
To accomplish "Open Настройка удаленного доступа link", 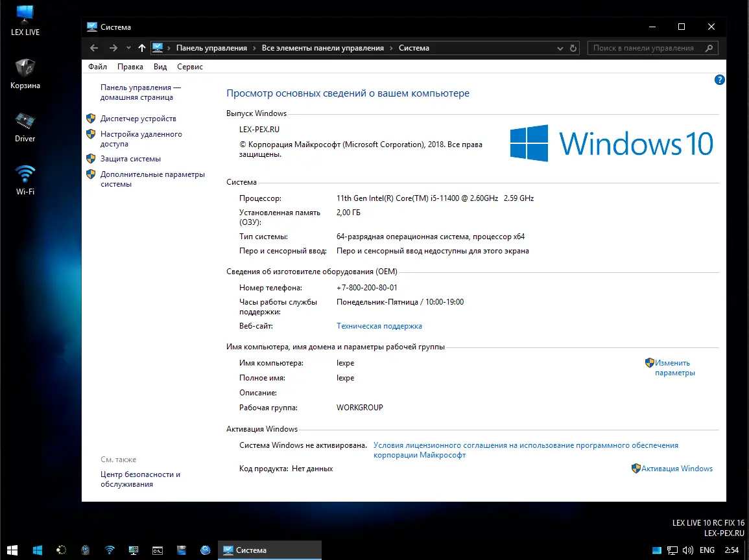I will point(141,139).
